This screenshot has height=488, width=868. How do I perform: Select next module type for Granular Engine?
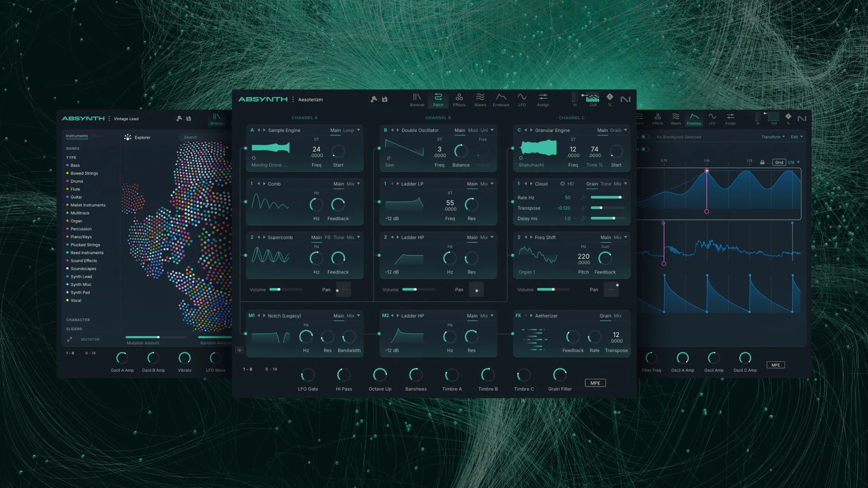531,130
